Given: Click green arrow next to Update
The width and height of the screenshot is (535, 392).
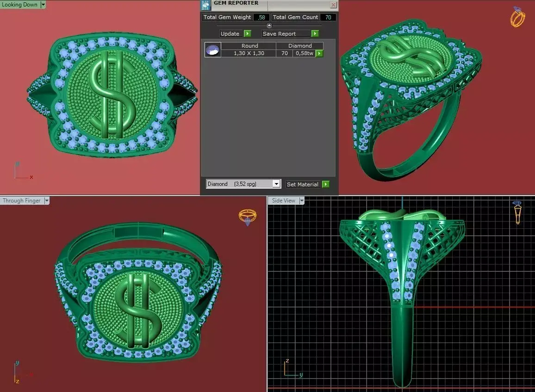Looking at the screenshot, I should 248,33.
